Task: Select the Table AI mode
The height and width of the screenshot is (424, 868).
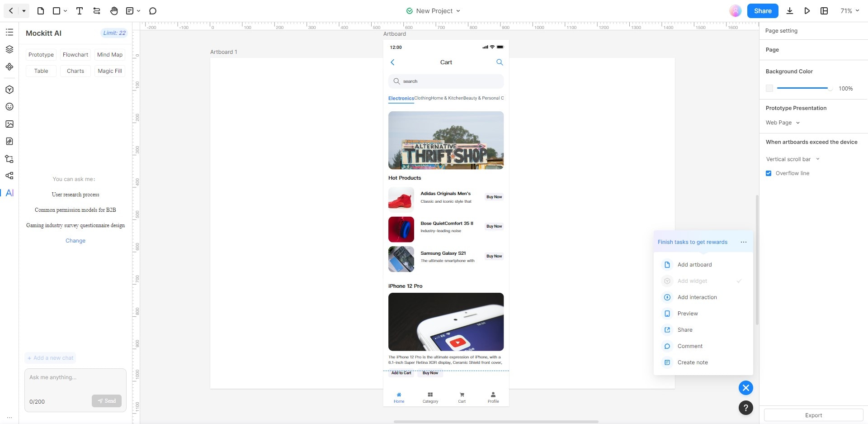Action: coord(41,71)
